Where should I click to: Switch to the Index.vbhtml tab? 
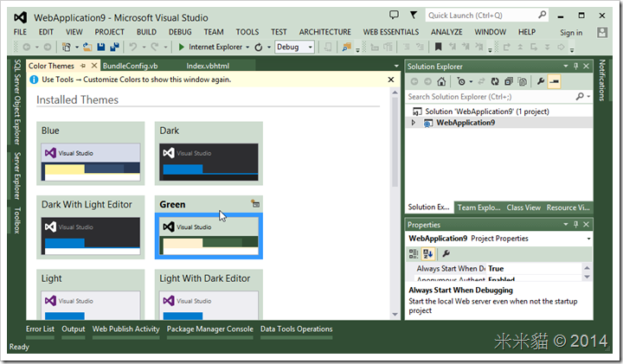point(208,66)
